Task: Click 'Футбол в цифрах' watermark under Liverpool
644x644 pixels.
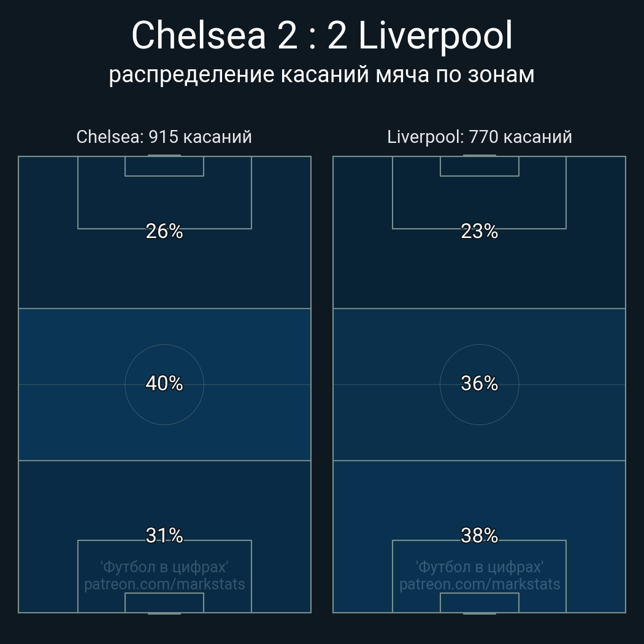Action: (479, 567)
